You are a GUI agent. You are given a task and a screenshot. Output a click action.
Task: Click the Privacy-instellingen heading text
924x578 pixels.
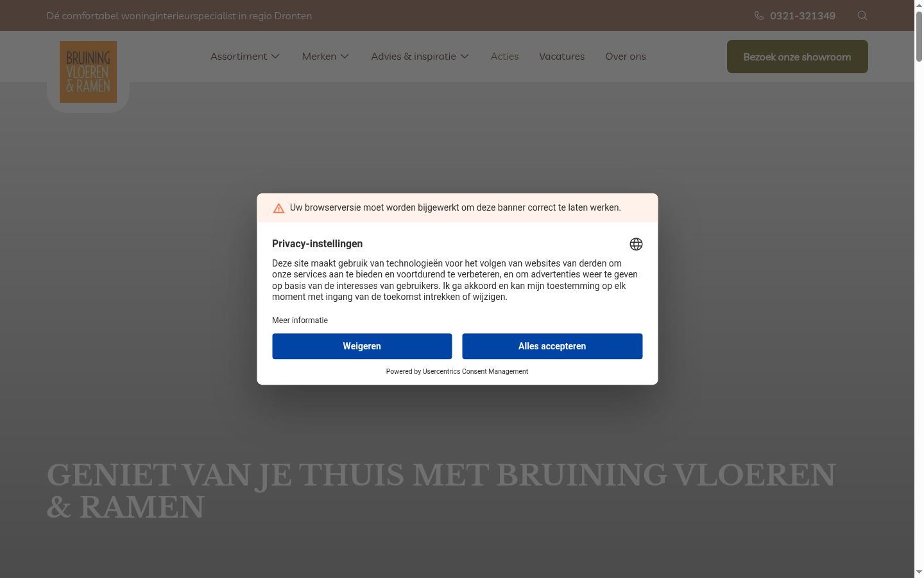(x=317, y=244)
